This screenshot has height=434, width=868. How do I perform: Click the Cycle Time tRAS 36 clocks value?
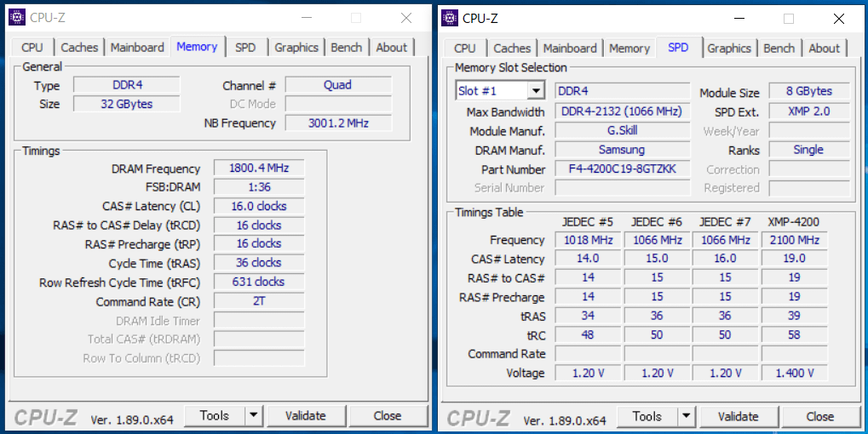point(259,263)
